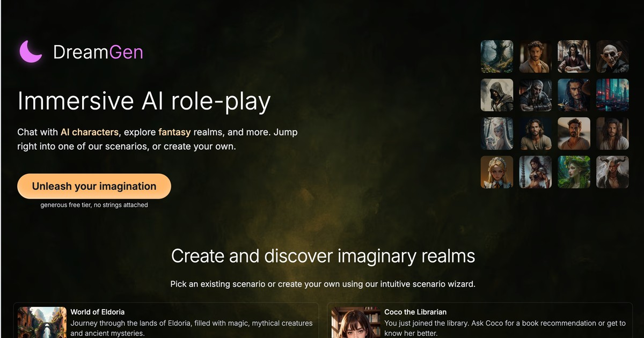Open the hooded assassin character thumbnail
644x338 pixels.
click(x=497, y=95)
